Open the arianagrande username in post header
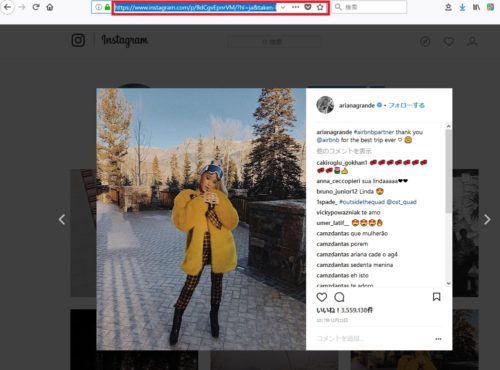This screenshot has width=500, height=370. pos(357,105)
